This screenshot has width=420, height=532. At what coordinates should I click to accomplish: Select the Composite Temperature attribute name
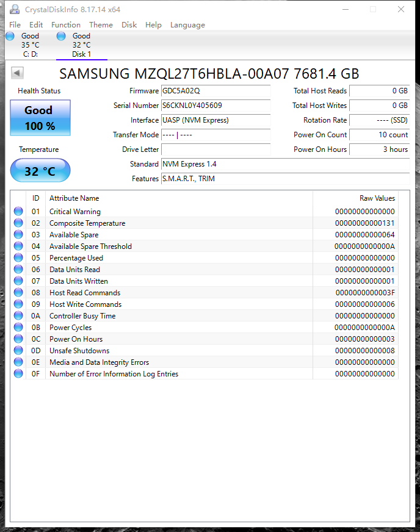tap(87, 223)
